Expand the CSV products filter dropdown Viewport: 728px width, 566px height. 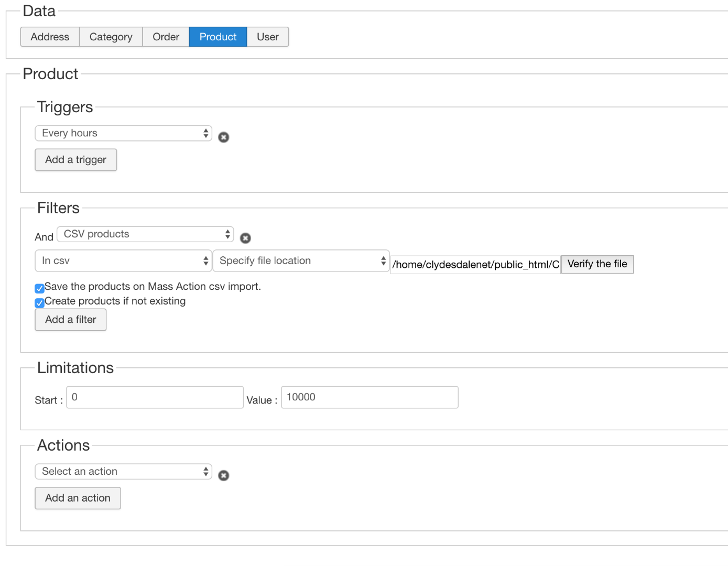click(x=145, y=234)
